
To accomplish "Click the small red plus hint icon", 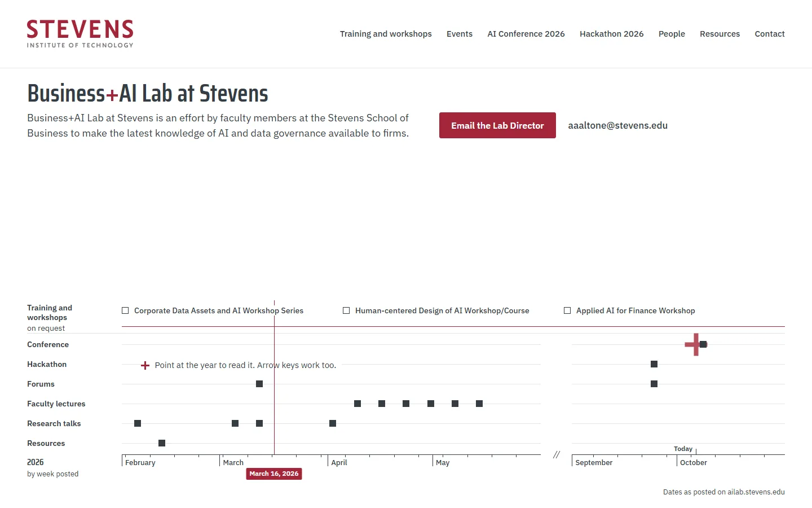I will (145, 365).
